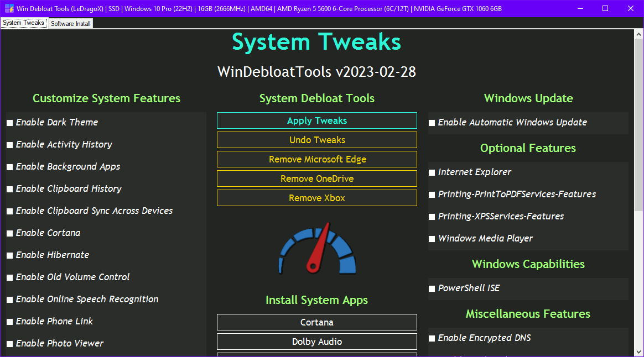Click the Miscellaneous Features heading

point(528,314)
